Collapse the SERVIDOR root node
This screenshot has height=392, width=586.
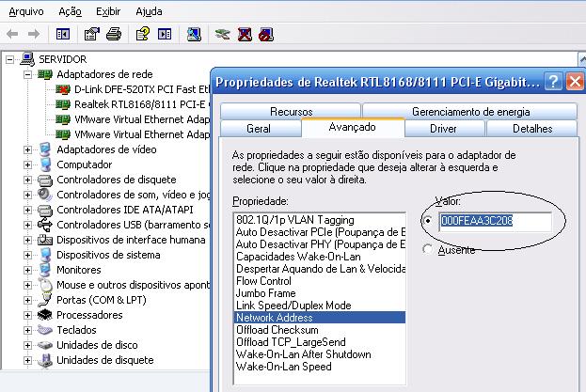click(9, 60)
